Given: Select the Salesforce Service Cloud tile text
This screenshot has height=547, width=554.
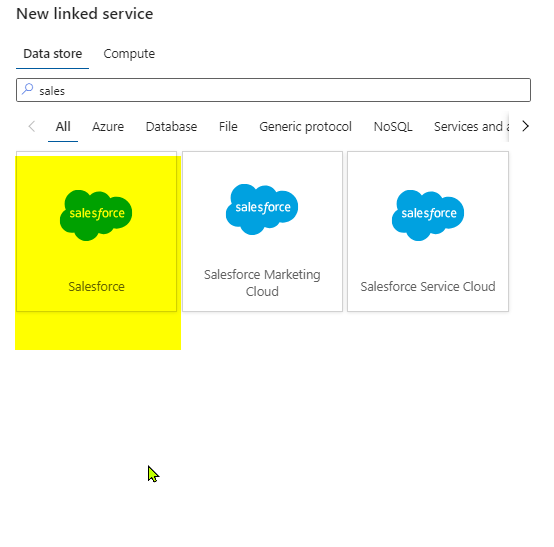Looking at the screenshot, I should pos(428,286).
